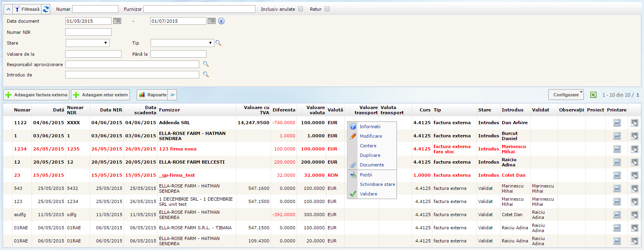Open the Stare dropdown
Image resolution: width=644 pixels, height=250 pixels.
(x=87, y=43)
